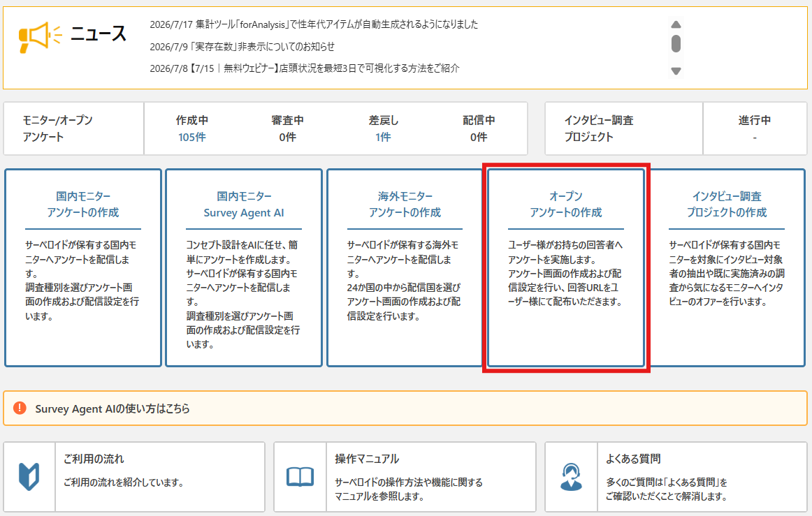Open オープン アンケートの作成 card

[566, 267]
